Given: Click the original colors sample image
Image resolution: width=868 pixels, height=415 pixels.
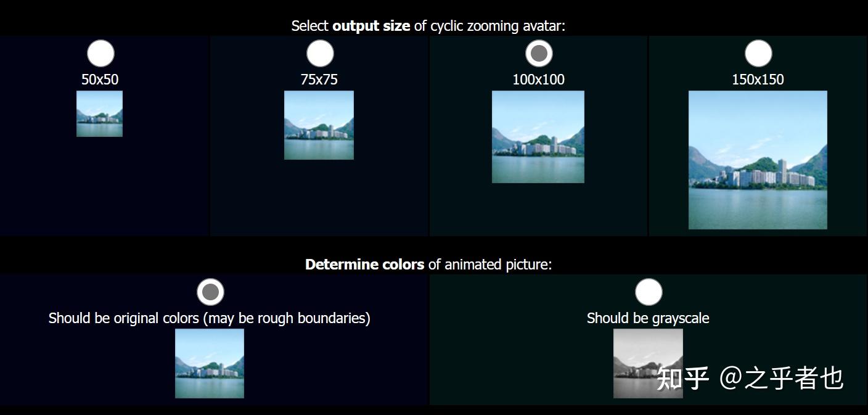Looking at the screenshot, I should [210, 363].
